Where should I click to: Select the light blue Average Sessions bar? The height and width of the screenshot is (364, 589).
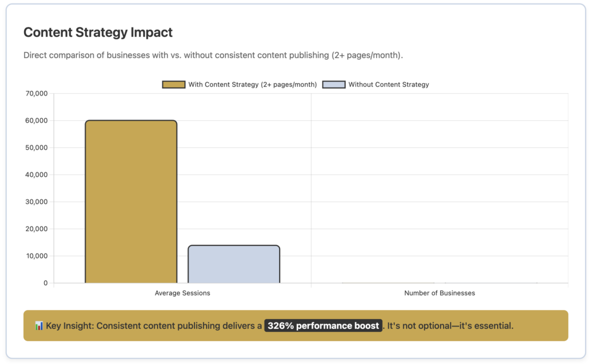tap(234, 264)
